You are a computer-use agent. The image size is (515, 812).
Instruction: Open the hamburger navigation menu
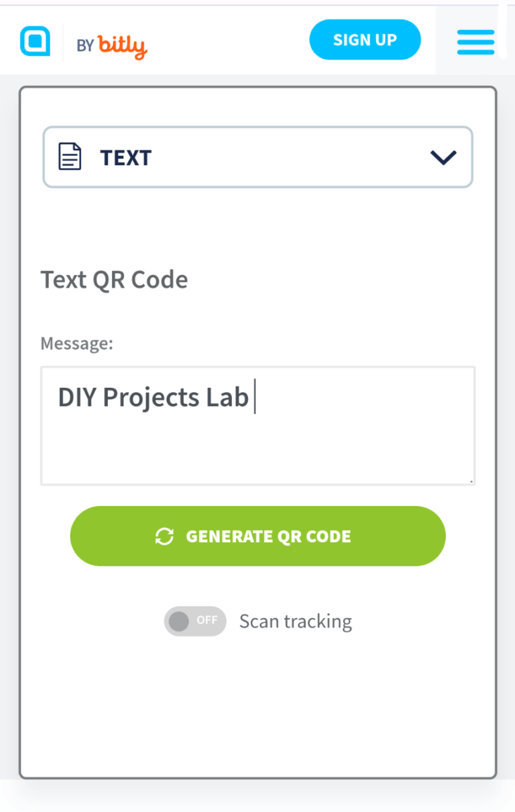tap(475, 41)
